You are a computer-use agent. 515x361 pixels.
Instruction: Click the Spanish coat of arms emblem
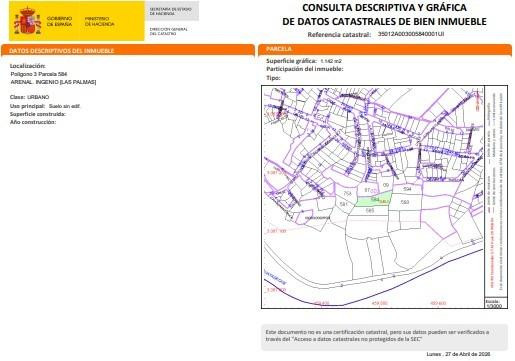click(27, 21)
